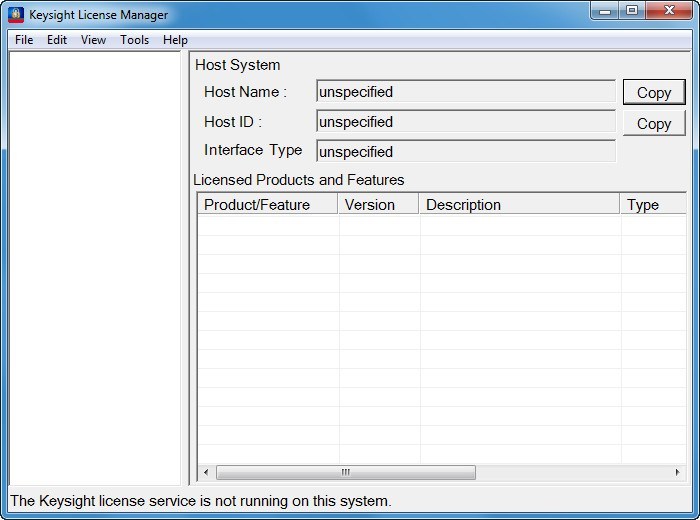Click the license service status message
The image size is (700, 520).
[x=200, y=501]
